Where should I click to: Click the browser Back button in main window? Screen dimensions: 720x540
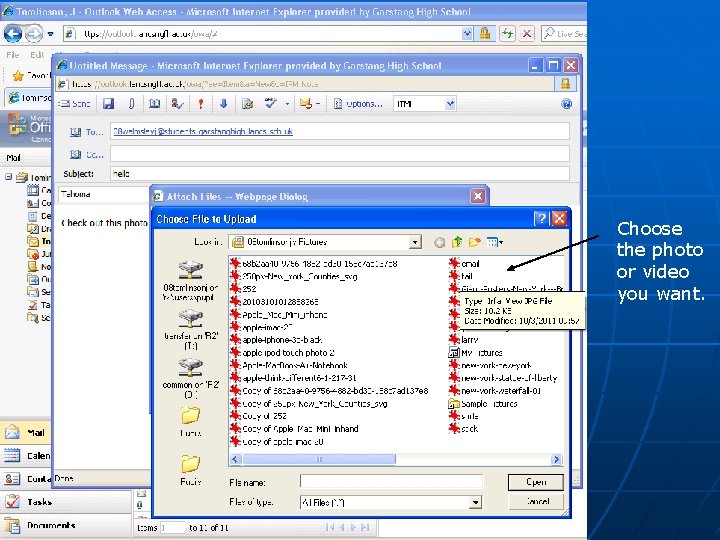13,34
